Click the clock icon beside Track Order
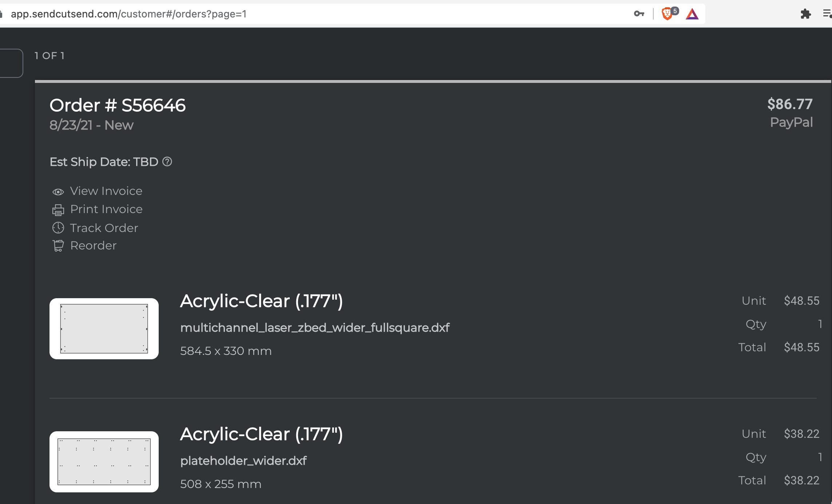The width and height of the screenshot is (832, 504). [x=58, y=228]
